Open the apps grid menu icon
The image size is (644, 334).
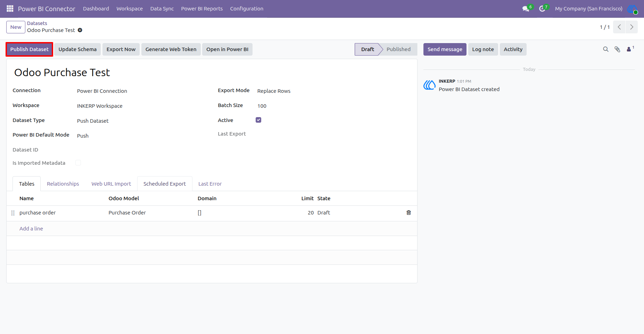coord(10,8)
